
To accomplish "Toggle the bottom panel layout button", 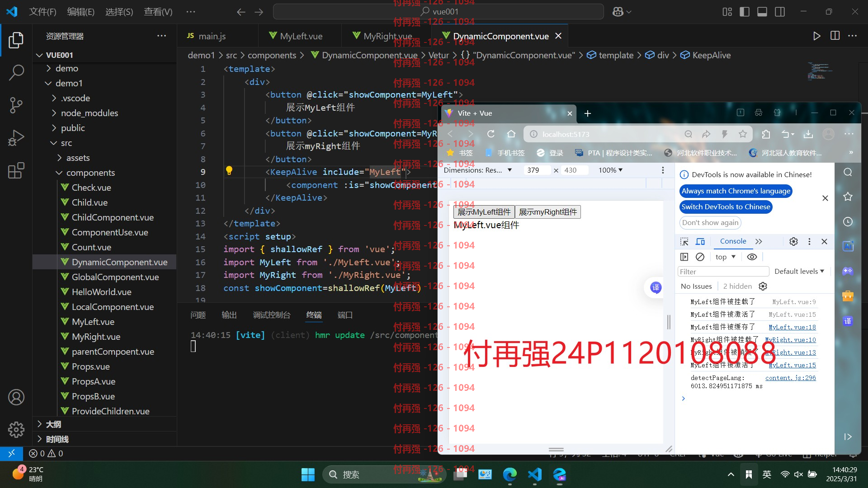I will [x=762, y=12].
